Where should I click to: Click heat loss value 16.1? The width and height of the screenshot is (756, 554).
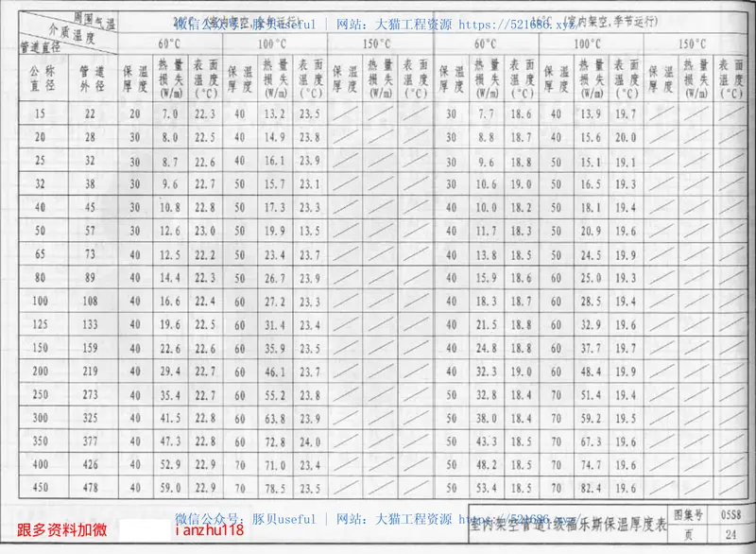pos(274,161)
